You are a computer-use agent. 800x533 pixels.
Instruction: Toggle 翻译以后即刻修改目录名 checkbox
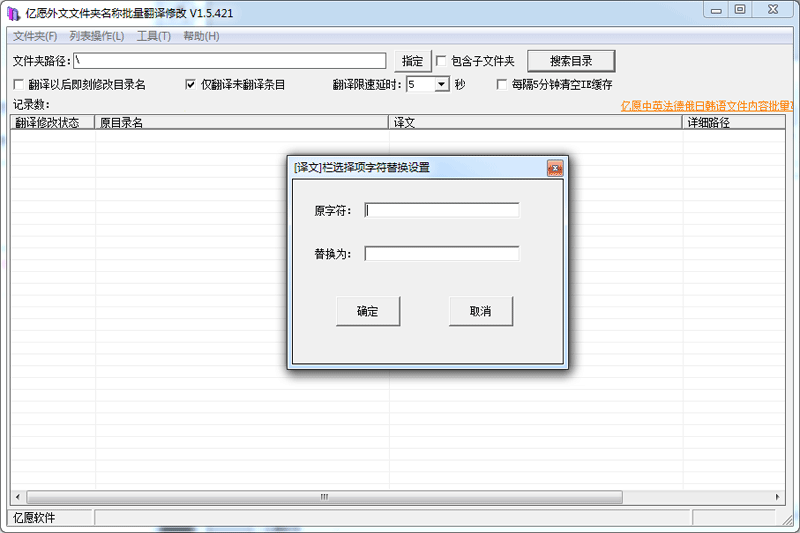coord(19,85)
